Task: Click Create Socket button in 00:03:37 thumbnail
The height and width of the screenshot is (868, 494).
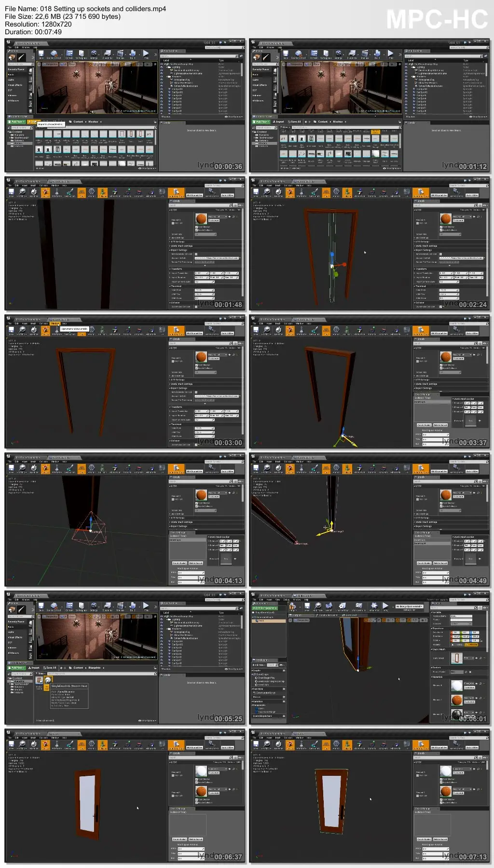Action: (424, 425)
